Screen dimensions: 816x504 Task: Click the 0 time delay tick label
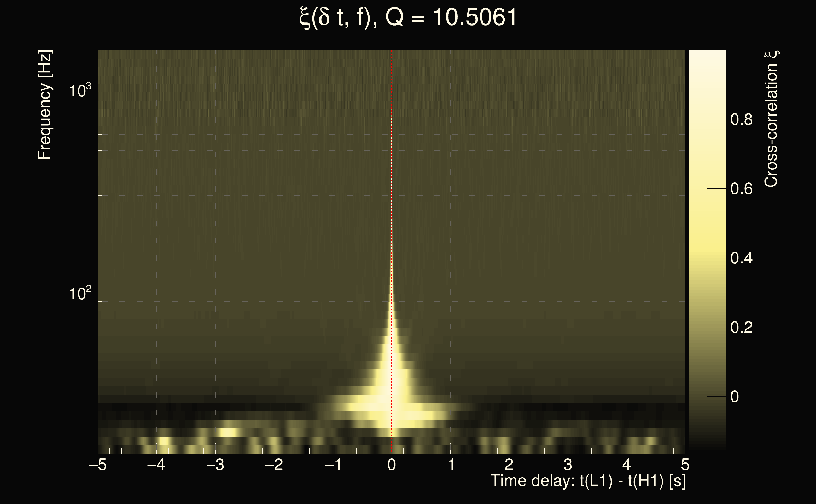coord(392,465)
